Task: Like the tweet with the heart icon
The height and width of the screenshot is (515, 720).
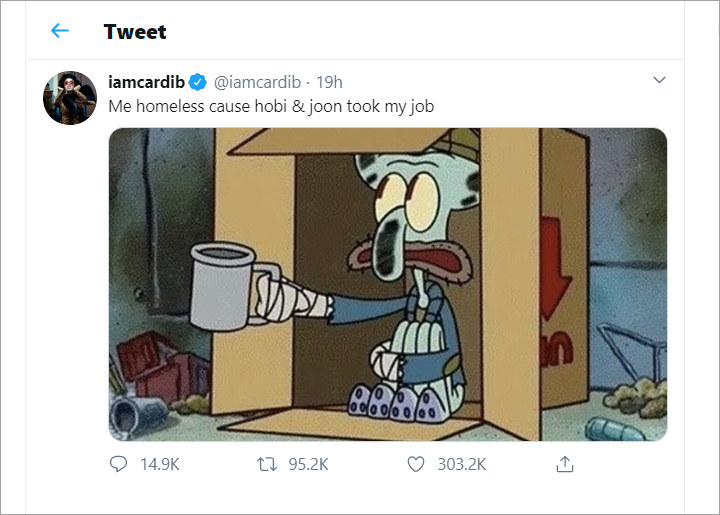Action: 416,465
